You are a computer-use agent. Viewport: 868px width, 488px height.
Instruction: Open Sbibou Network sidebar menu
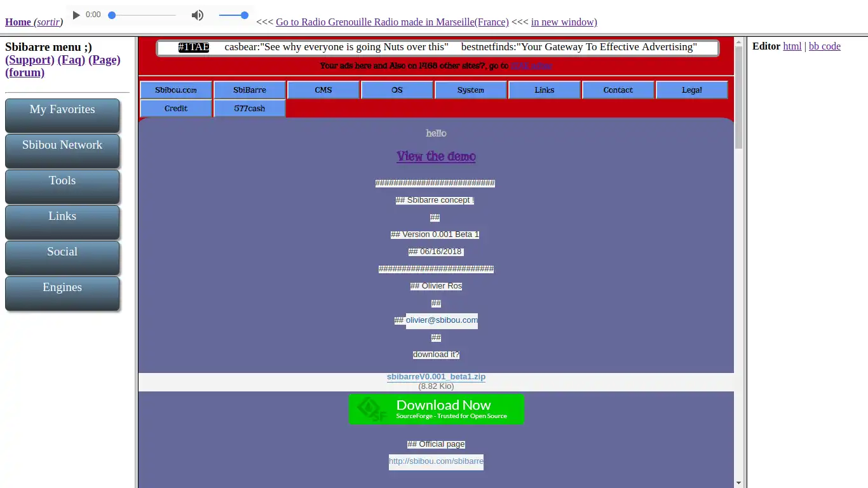point(62,151)
